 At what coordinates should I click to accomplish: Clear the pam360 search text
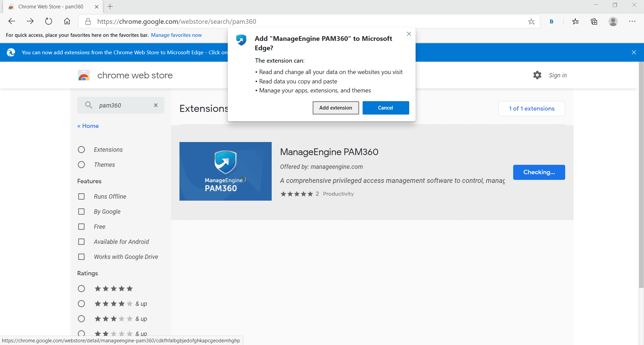tap(156, 105)
